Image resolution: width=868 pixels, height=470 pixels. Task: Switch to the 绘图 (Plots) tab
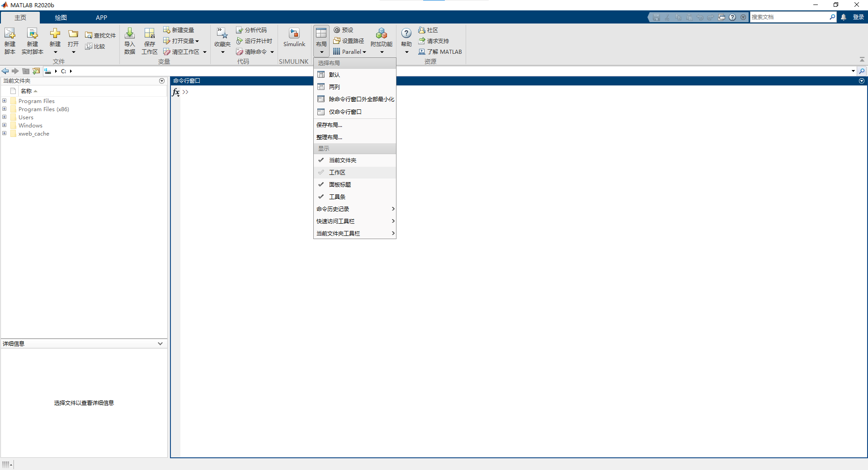tap(61, 17)
